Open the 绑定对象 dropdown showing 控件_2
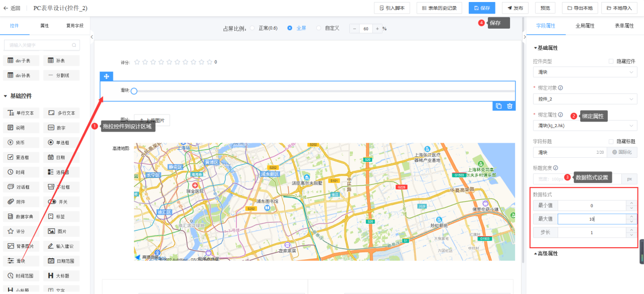The width and height of the screenshot is (644, 294). [x=585, y=99]
